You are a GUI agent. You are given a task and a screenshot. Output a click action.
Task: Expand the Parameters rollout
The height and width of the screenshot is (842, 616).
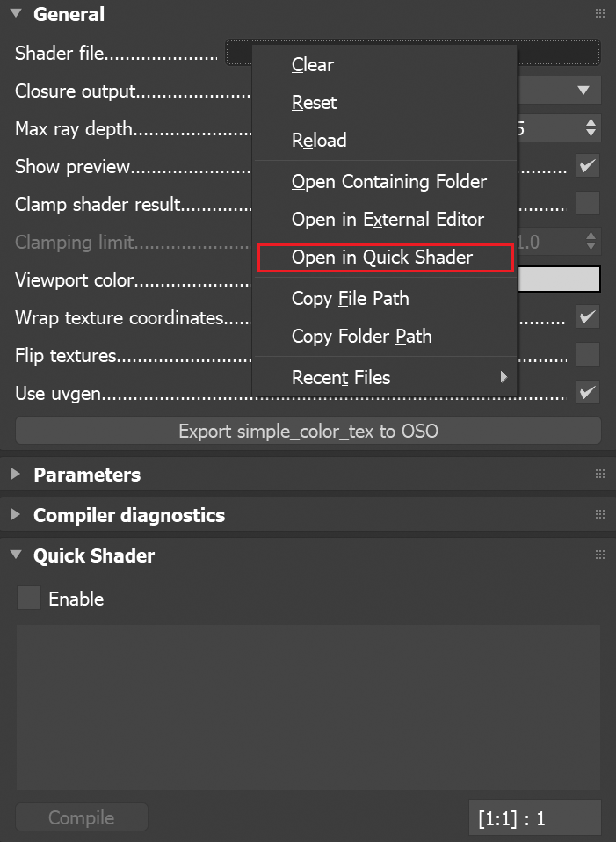point(15,475)
